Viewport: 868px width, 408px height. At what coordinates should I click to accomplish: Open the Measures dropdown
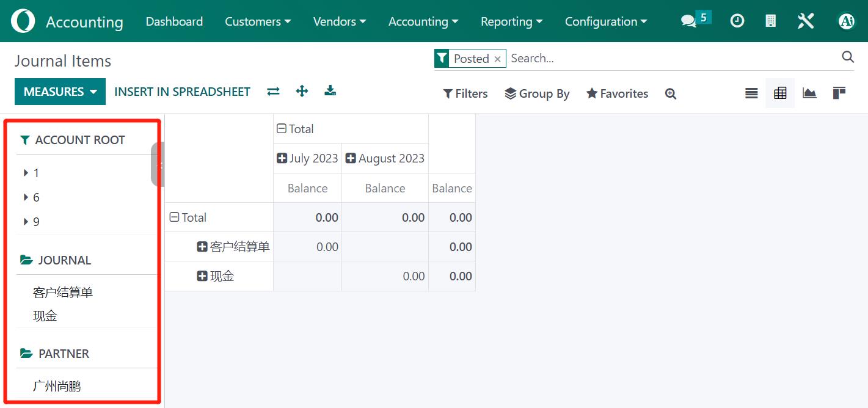[x=60, y=92]
